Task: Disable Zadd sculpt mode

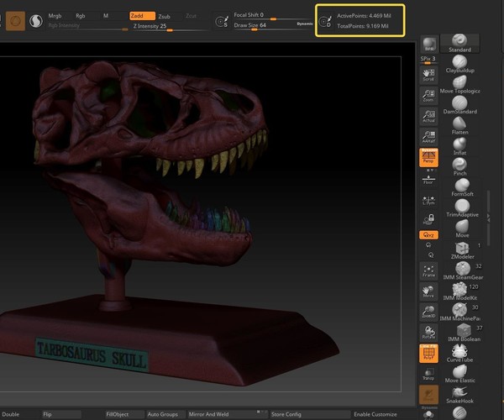Action: [143, 16]
